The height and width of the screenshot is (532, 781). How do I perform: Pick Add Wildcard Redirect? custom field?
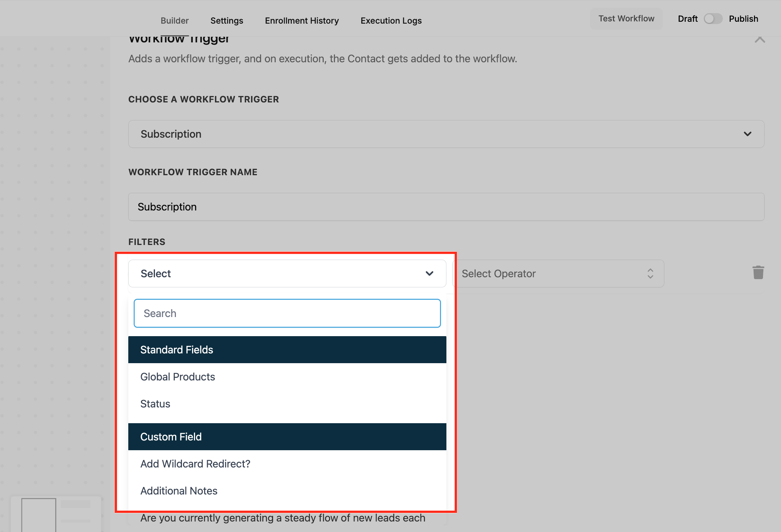195,464
